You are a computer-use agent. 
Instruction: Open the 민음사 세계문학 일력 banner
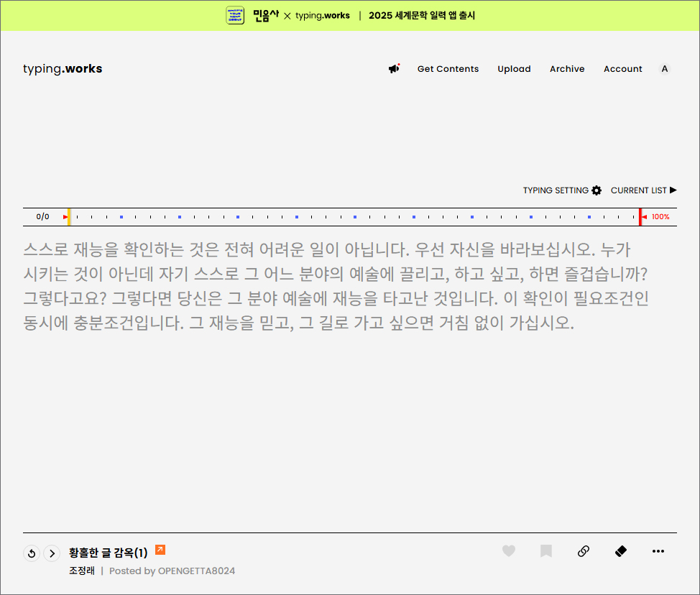coord(350,15)
